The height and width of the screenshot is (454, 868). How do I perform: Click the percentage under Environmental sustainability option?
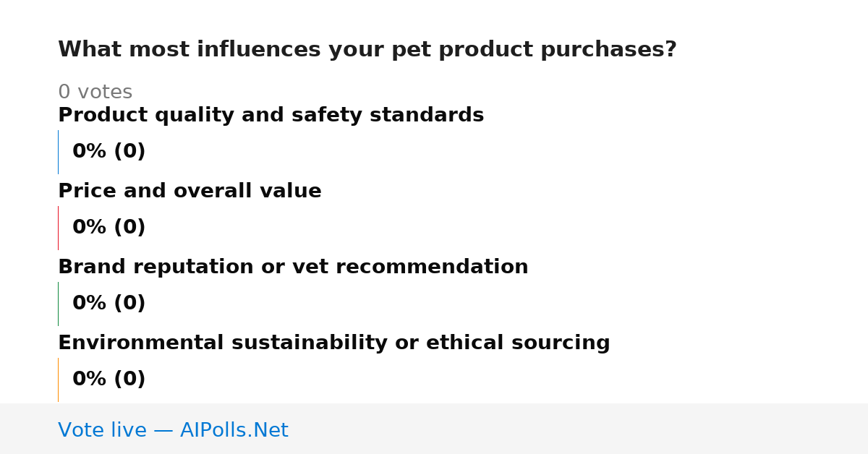tap(109, 380)
